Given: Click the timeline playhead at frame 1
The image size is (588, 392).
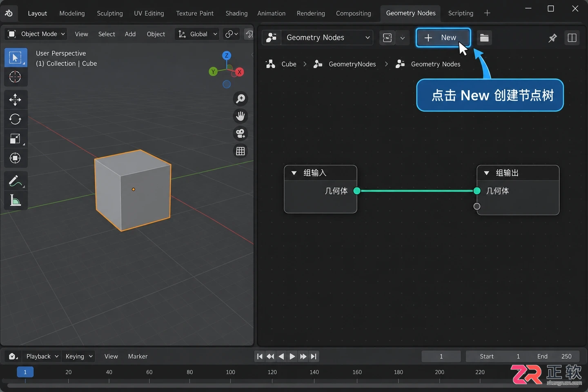Looking at the screenshot, I should click(25, 372).
